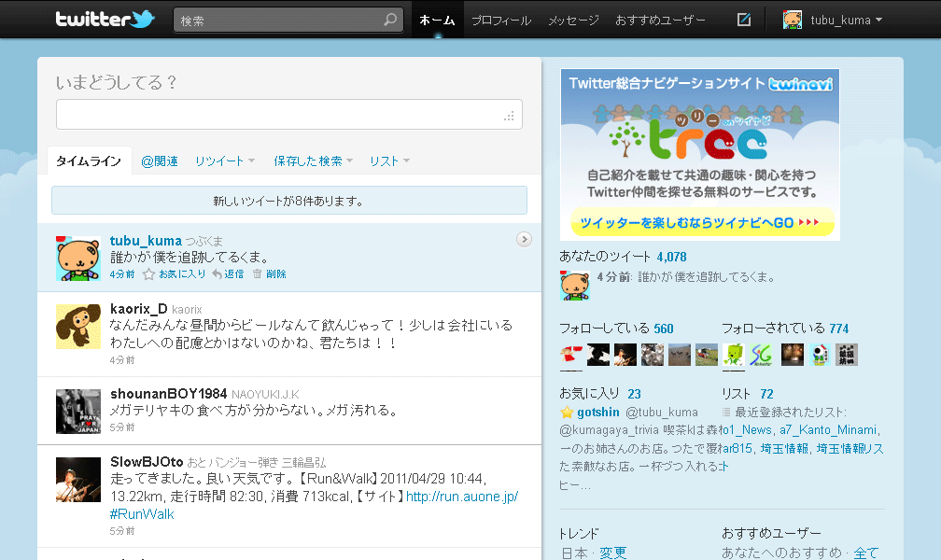Click the いまどうしてる tweet text box
Image resolution: width=941 pixels, height=560 pixels.
coord(289,115)
